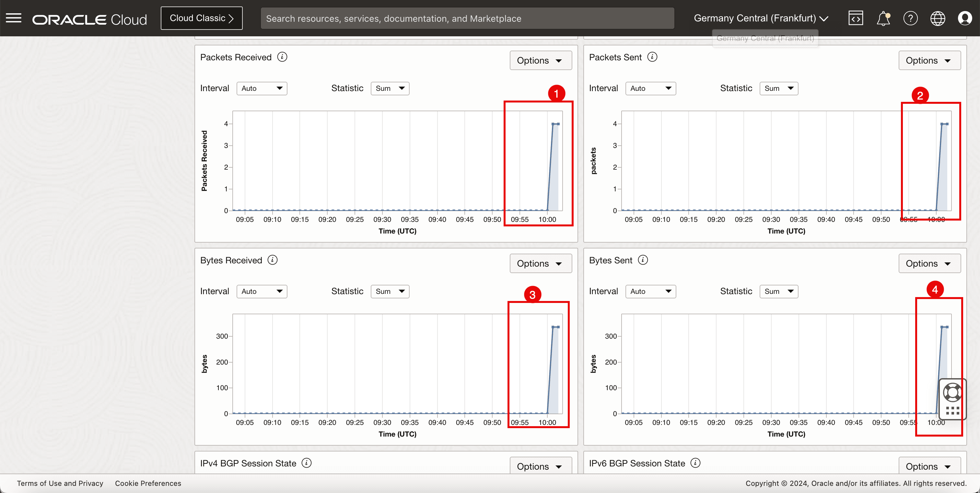This screenshot has width=980, height=493.
Task: Click the support lifebuoy widget icon
Action: point(952,392)
